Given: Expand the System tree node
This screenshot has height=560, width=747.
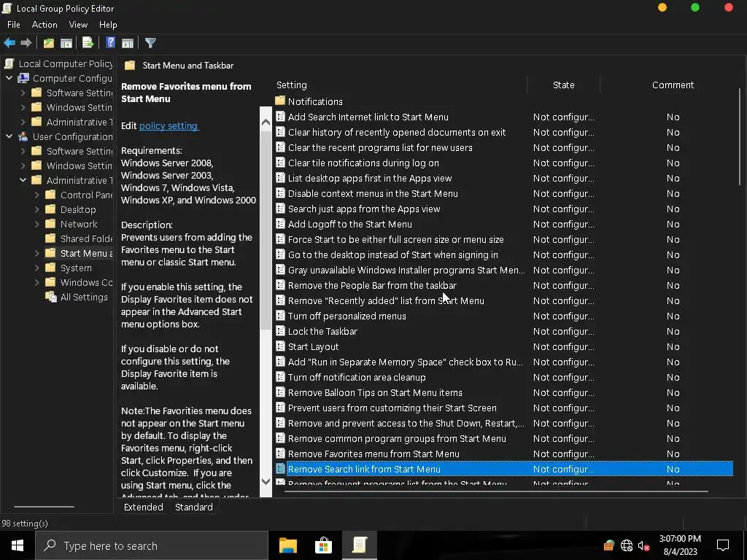Looking at the screenshot, I should tap(36, 268).
